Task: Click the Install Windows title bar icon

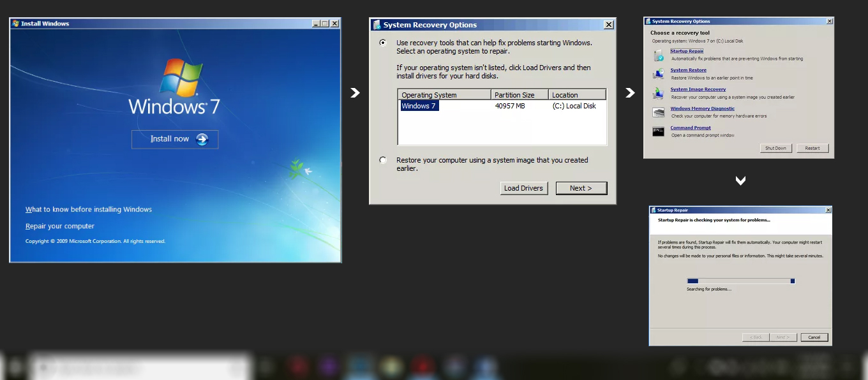Action: 15,24
